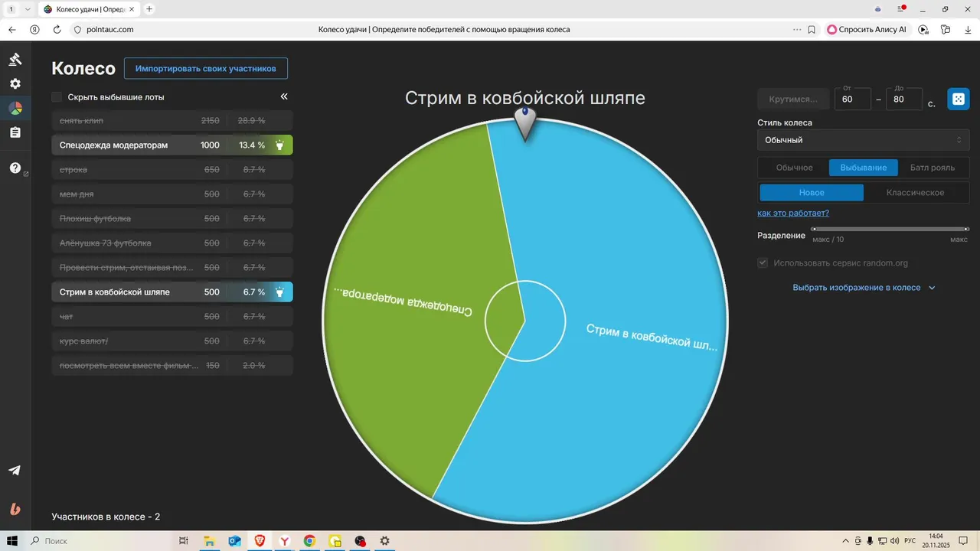The height and width of the screenshot is (551, 980).
Task: Open Task View on taskbar
Action: [x=183, y=541]
